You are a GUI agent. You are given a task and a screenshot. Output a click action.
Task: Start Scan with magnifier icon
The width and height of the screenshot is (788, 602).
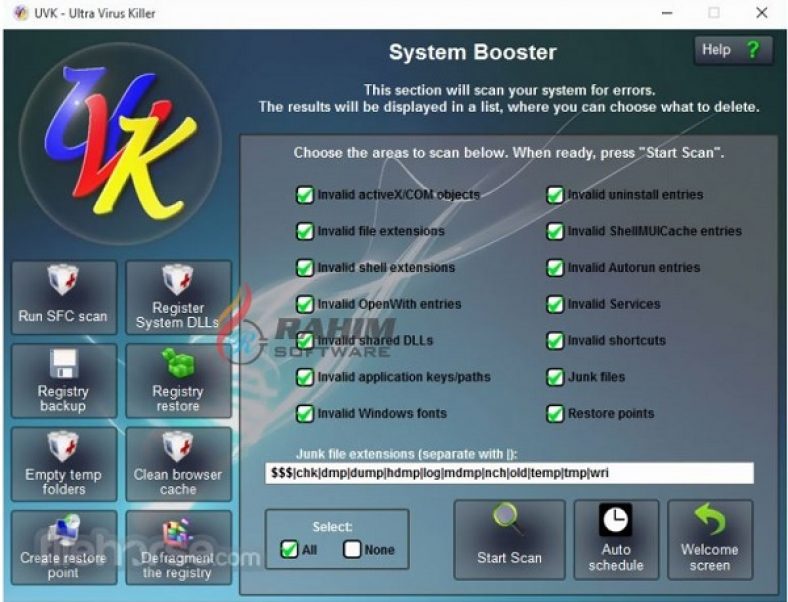pyautogui.click(x=509, y=540)
